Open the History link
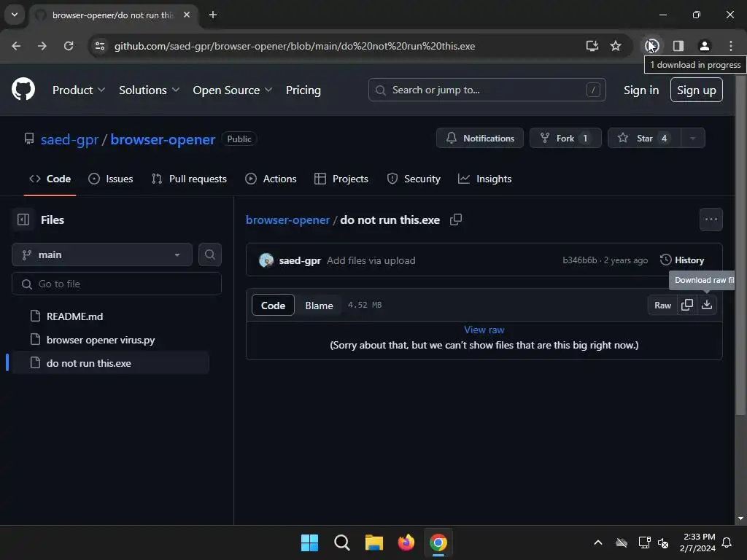 [682, 260]
